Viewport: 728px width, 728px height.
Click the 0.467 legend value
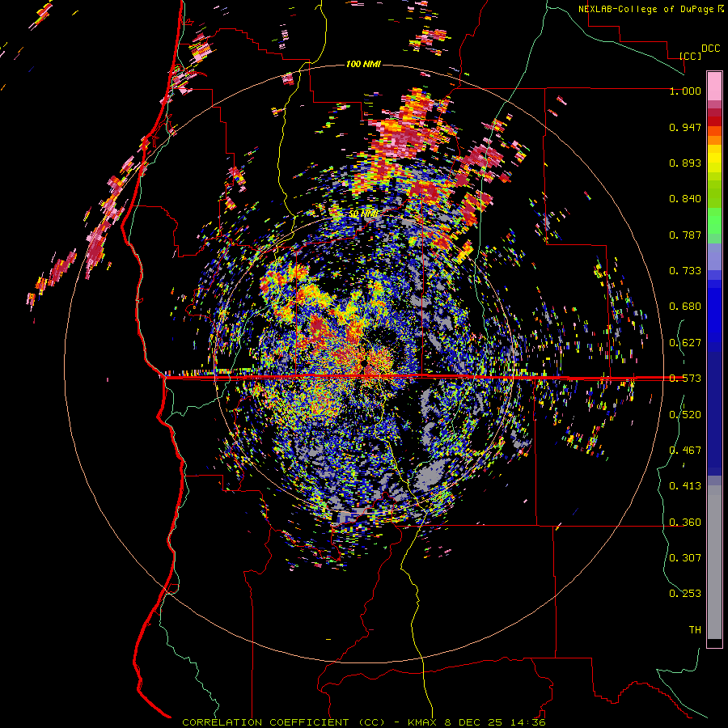(x=685, y=451)
